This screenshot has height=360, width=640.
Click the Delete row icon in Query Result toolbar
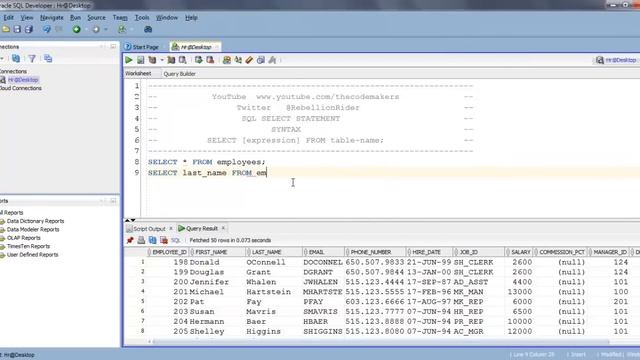[x=164, y=240]
